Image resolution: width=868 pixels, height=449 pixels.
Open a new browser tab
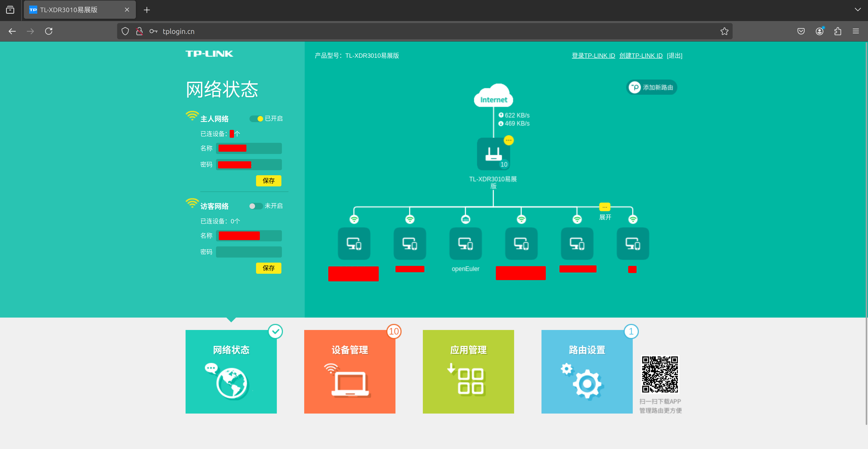pyautogui.click(x=147, y=10)
